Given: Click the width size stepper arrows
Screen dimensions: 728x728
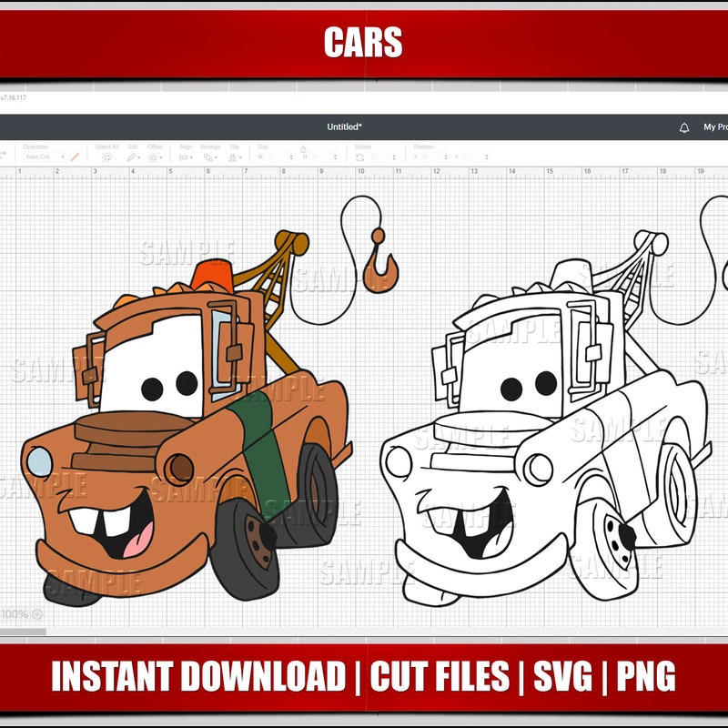Looking at the screenshot, I should pos(292,156).
